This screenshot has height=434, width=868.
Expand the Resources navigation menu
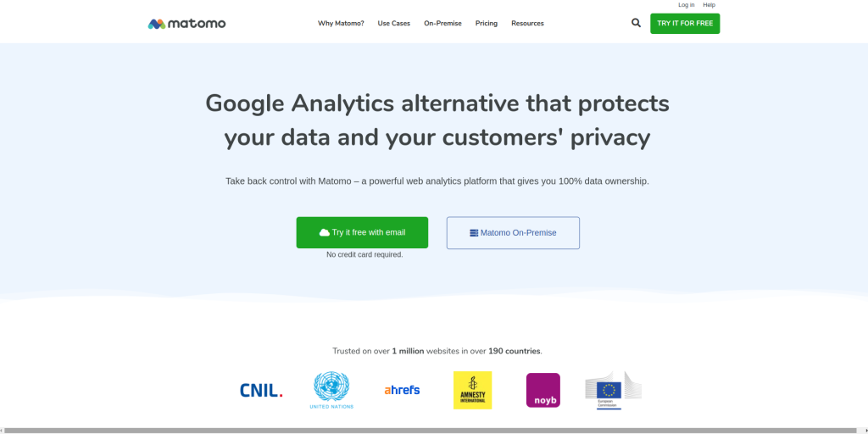click(527, 23)
